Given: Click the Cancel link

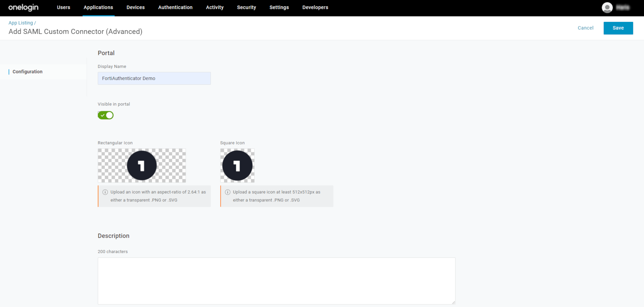Looking at the screenshot, I should point(586,28).
